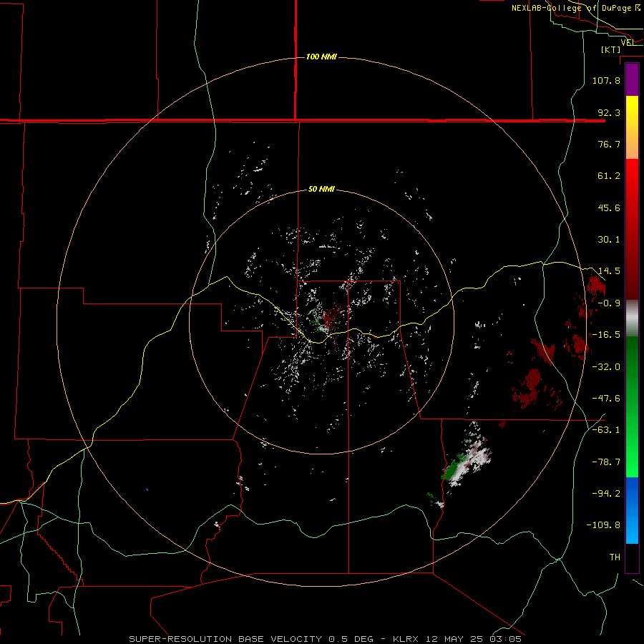Click the red-green echo at the radar center
This screenshot has width=644, height=644.
click(x=327, y=318)
